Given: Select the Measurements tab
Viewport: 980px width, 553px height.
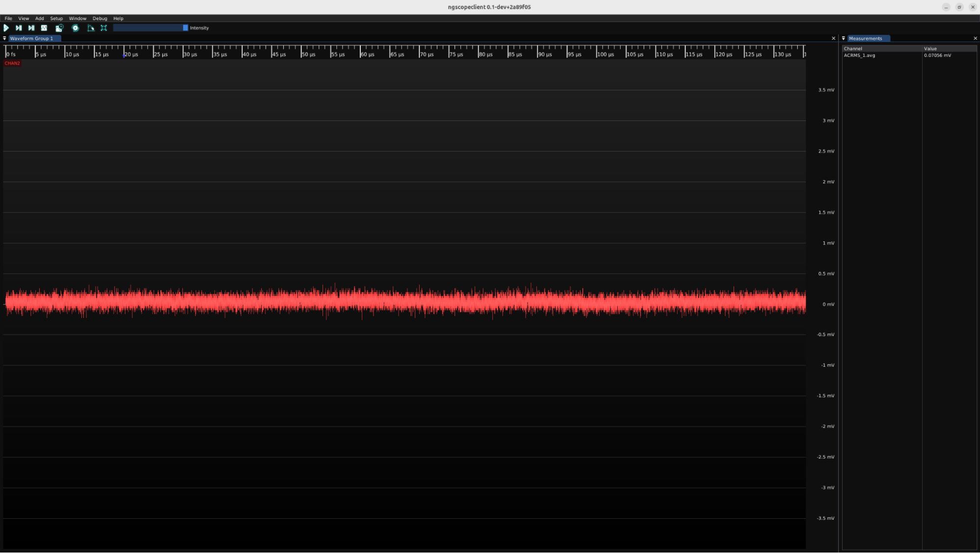Looking at the screenshot, I should pyautogui.click(x=865, y=38).
